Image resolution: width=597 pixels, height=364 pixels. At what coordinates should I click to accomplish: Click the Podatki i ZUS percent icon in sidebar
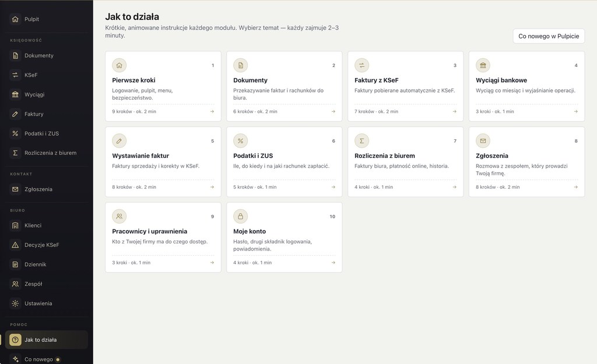click(15, 133)
